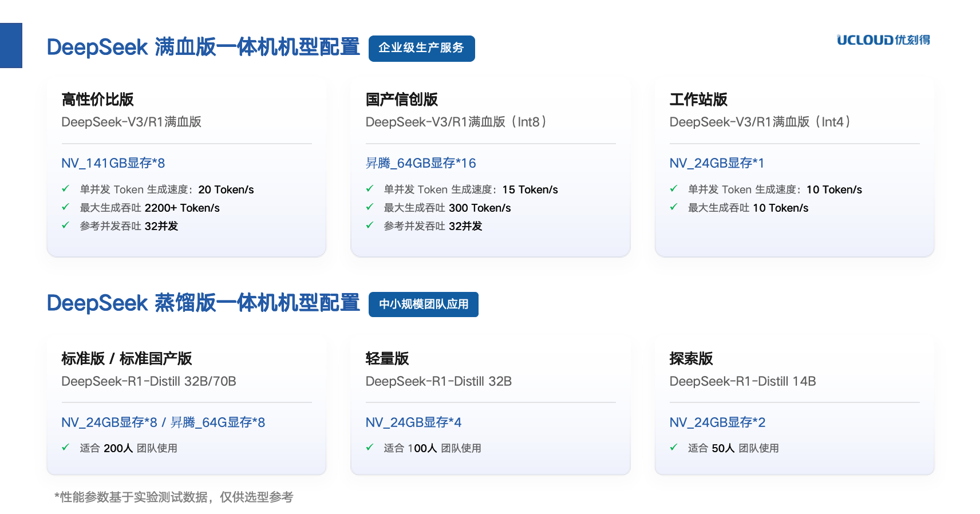Click the 高性价比版 card title
This screenshot has width=980, height=514.
coord(97,100)
